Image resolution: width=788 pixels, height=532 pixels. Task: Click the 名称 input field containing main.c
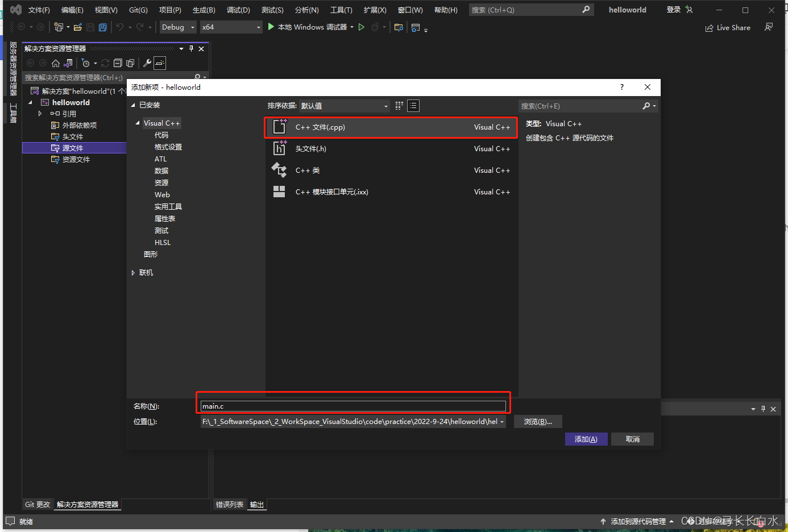353,406
